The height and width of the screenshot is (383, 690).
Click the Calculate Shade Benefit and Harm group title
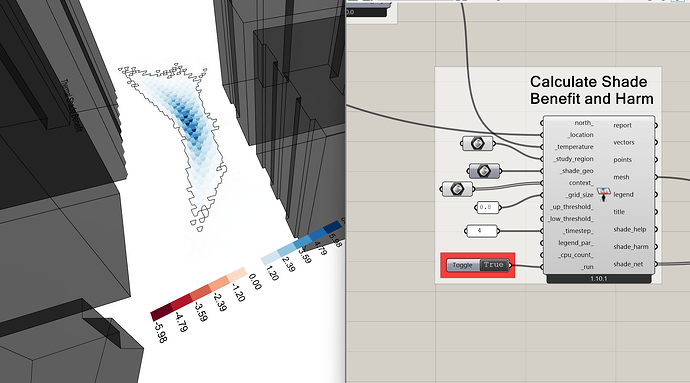[x=591, y=90]
